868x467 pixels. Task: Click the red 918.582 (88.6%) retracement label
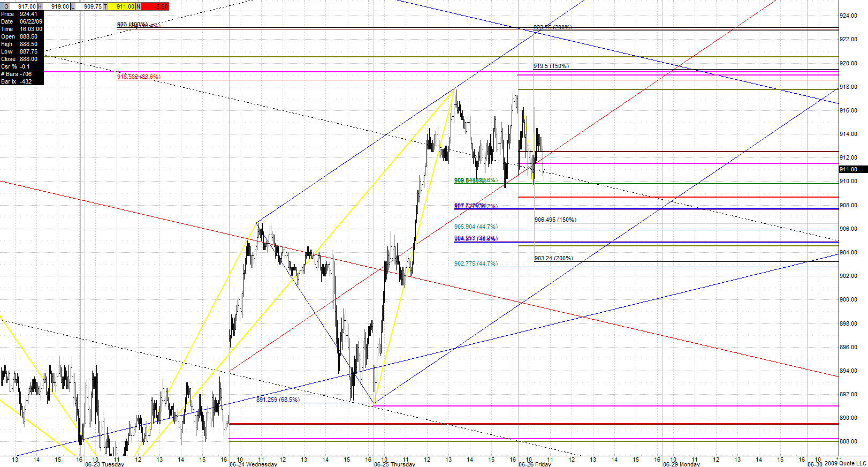tap(139, 77)
